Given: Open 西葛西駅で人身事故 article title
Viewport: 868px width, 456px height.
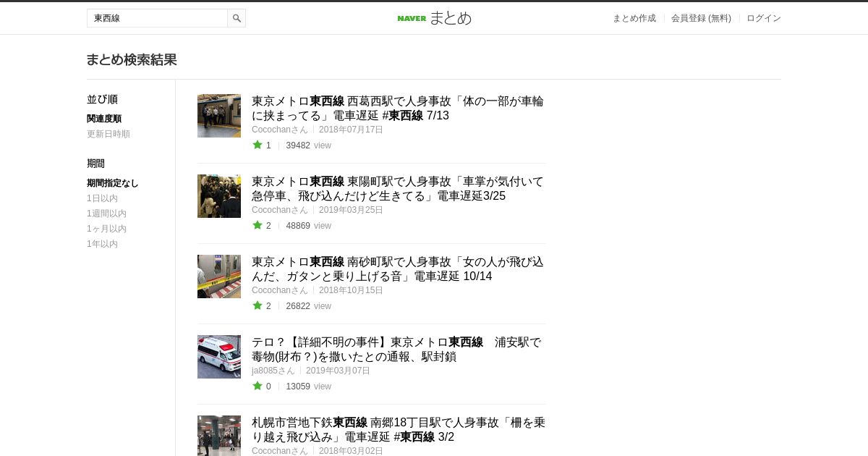Looking at the screenshot, I should point(398,109).
